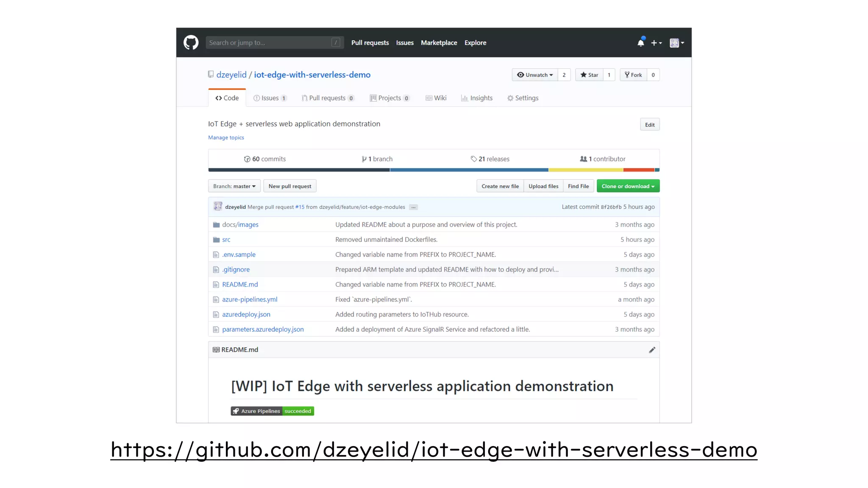Open the Insights tab
This screenshot has height=488, width=868.
(x=477, y=98)
